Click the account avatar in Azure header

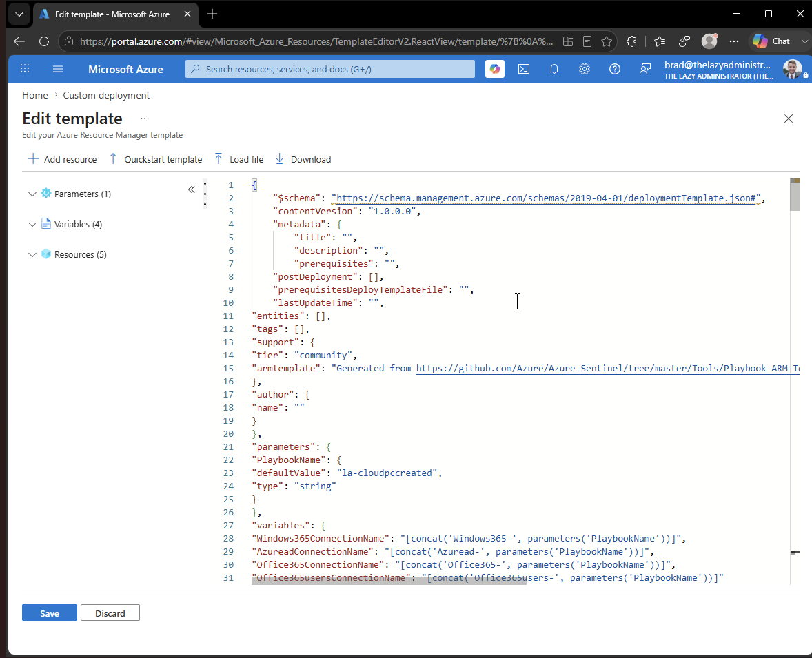click(x=792, y=69)
